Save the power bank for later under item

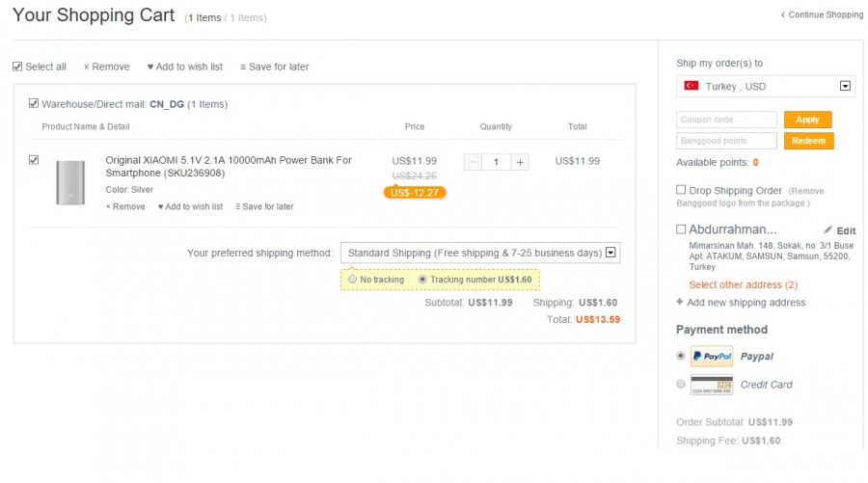(264, 206)
